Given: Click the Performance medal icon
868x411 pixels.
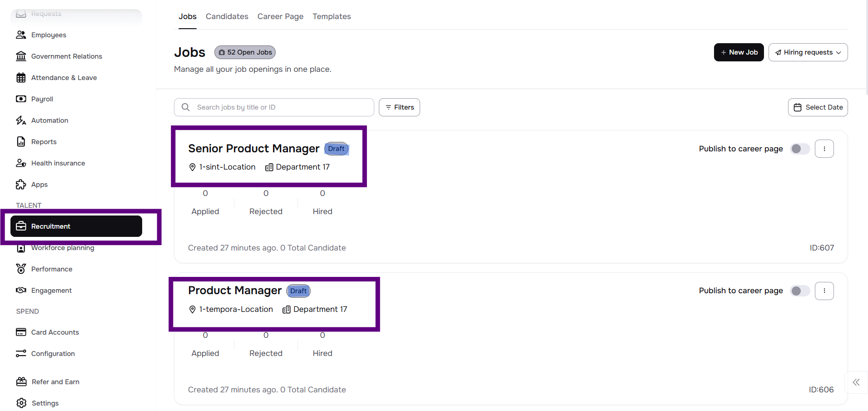Looking at the screenshot, I should tap(21, 269).
